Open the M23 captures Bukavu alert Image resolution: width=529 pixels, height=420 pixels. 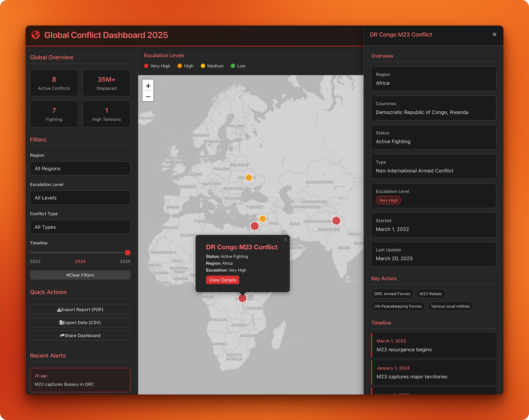[80, 380]
